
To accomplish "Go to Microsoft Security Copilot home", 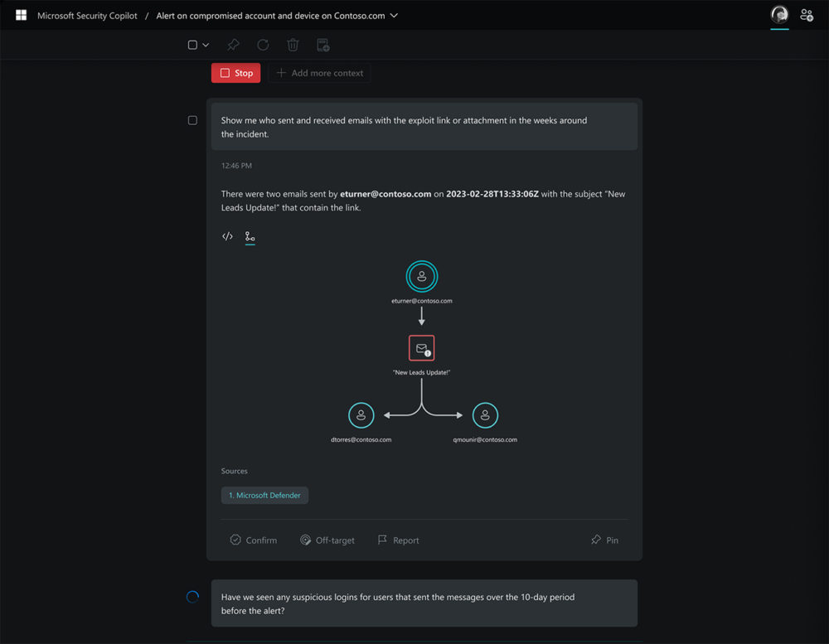I will pos(87,16).
